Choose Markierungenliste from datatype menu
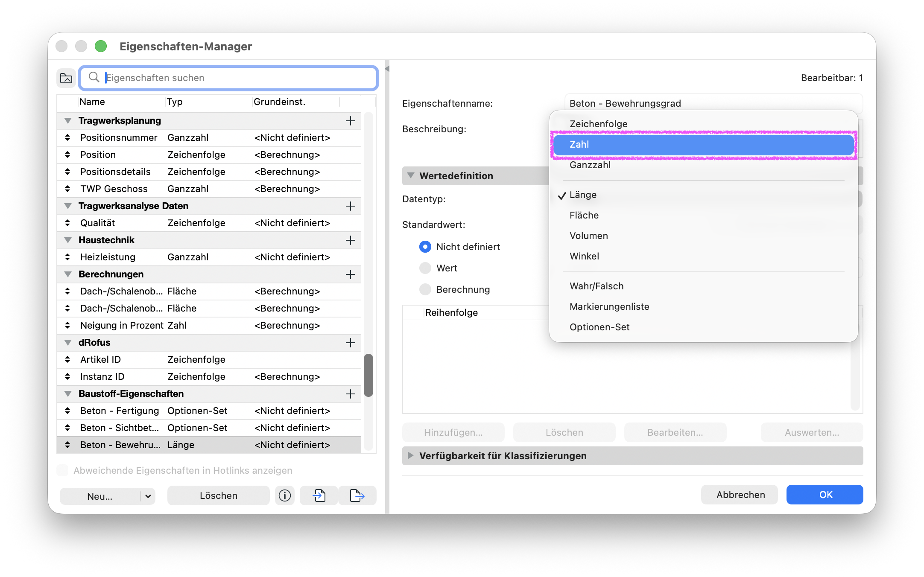 pos(703,306)
